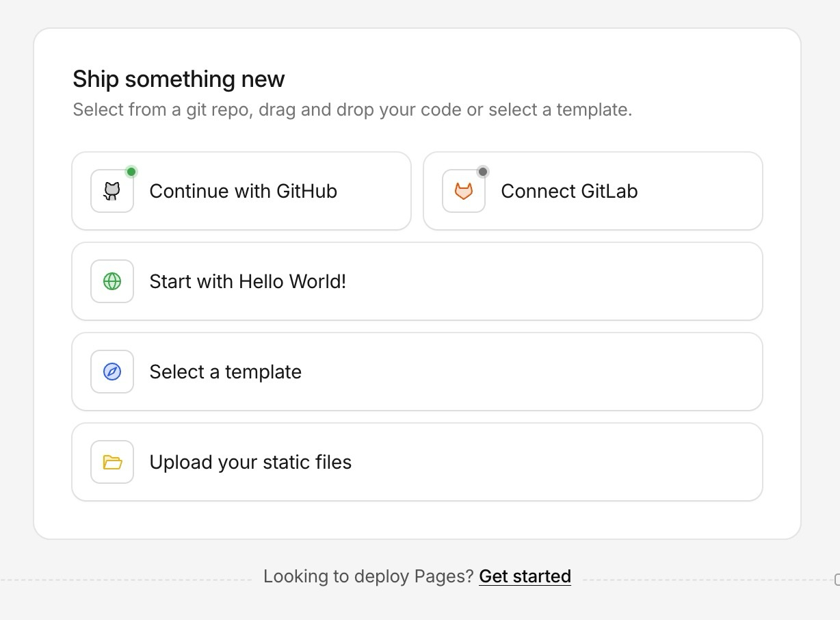This screenshot has width=840, height=620.
Task: Click the blue compass icon on template card
Action: (x=111, y=372)
